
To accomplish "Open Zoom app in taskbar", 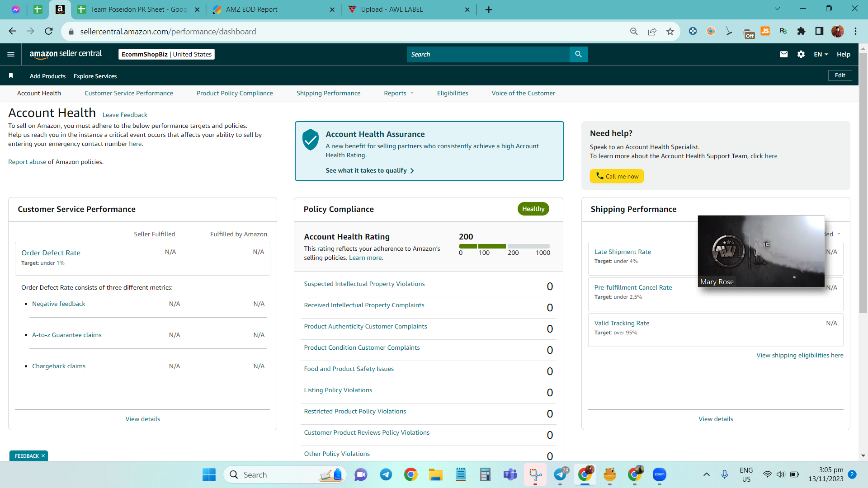I will (659, 474).
